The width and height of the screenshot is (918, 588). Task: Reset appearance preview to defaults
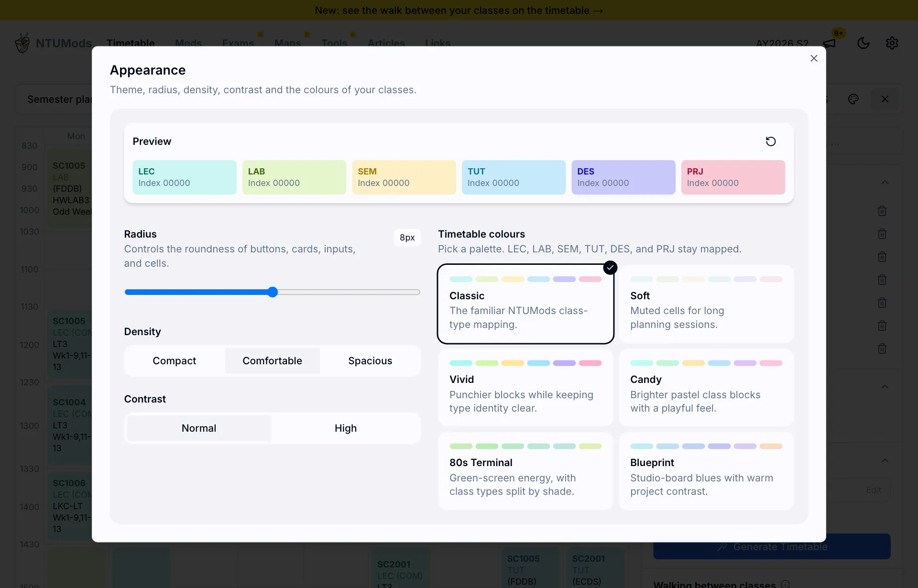click(771, 142)
